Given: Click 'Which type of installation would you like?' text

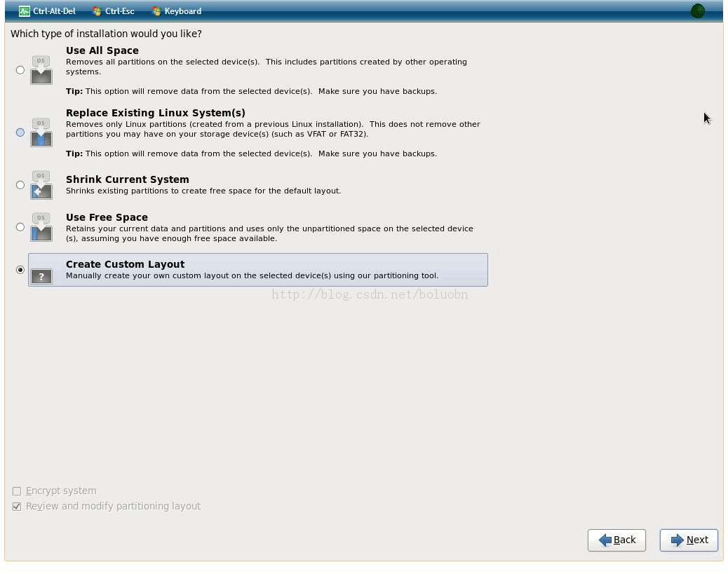Looking at the screenshot, I should click(106, 34).
